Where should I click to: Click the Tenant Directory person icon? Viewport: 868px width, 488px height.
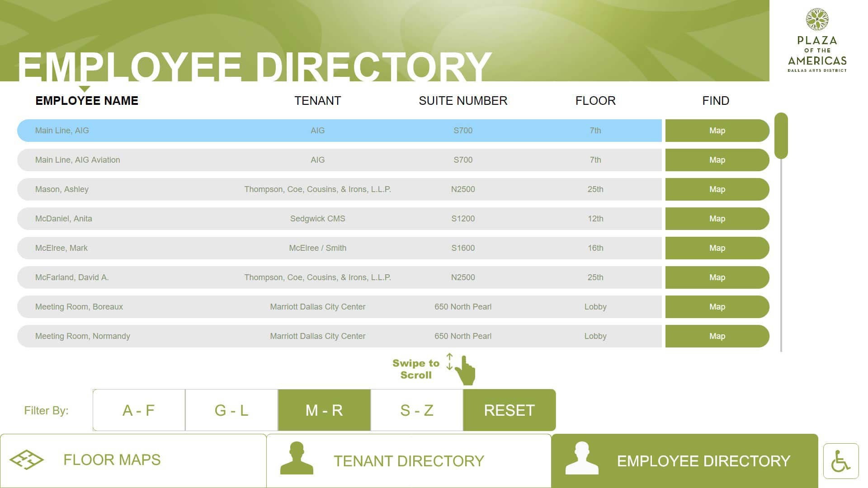pyautogui.click(x=297, y=458)
